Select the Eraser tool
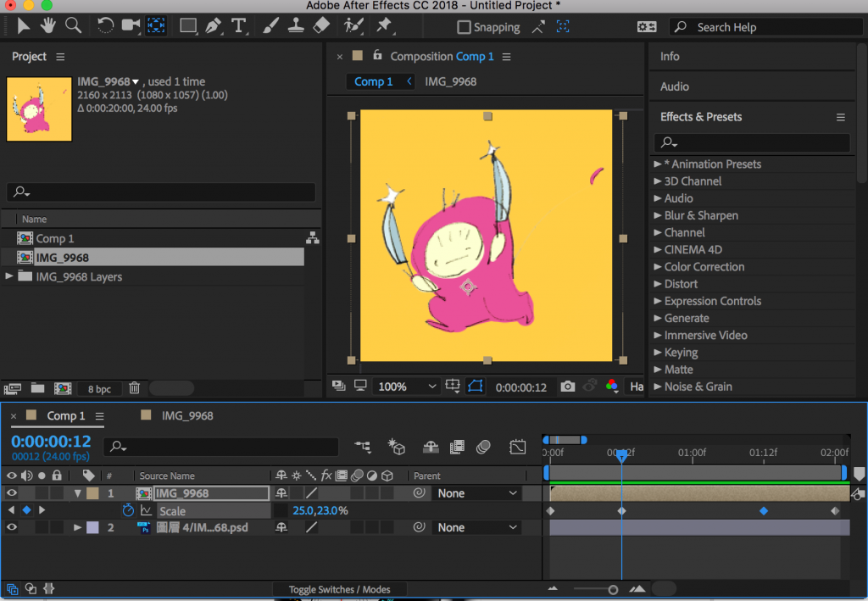Screen dimensions: 868x601 pyautogui.click(x=320, y=25)
